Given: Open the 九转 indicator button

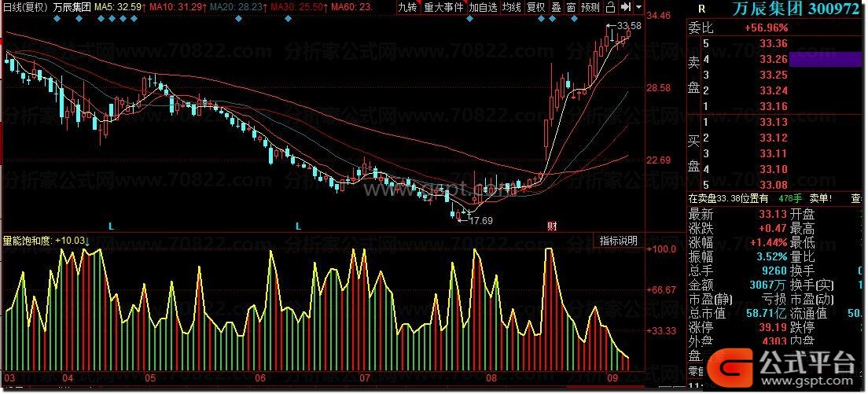Looking at the screenshot, I should click(407, 7).
